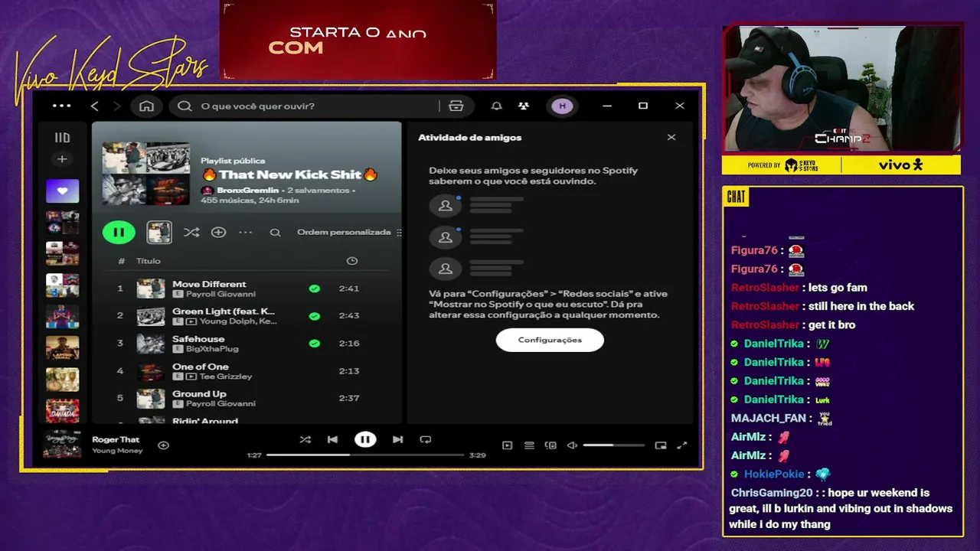Open the notifications bell

click(496, 106)
